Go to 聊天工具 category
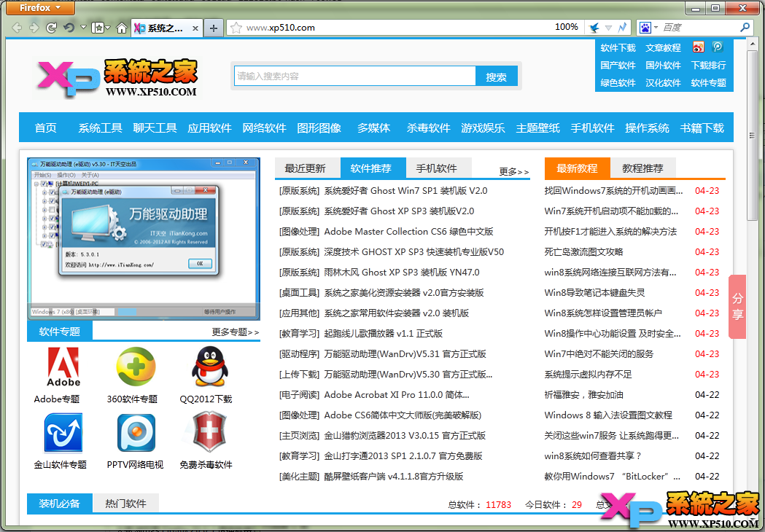 [155, 128]
